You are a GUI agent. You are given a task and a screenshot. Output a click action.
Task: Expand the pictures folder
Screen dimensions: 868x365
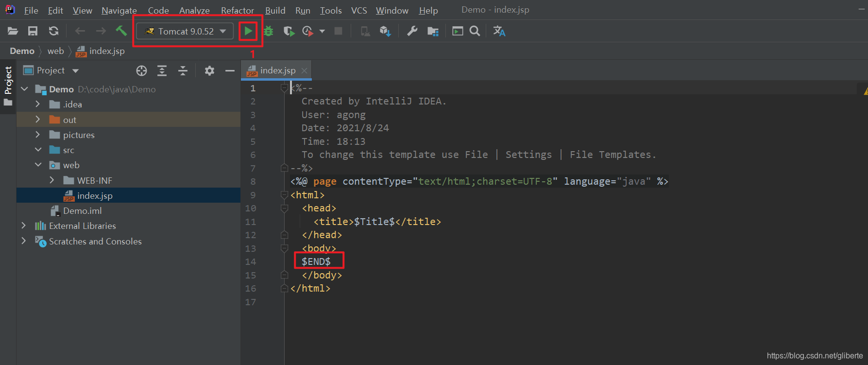point(37,135)
